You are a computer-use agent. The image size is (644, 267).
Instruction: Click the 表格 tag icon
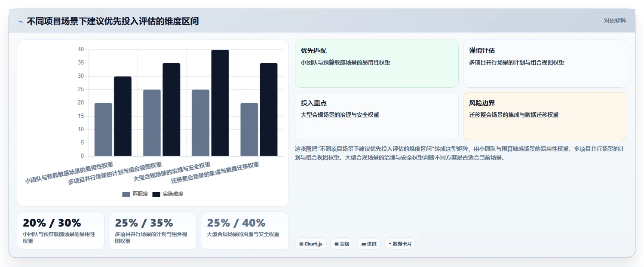(x=337, y=244)
